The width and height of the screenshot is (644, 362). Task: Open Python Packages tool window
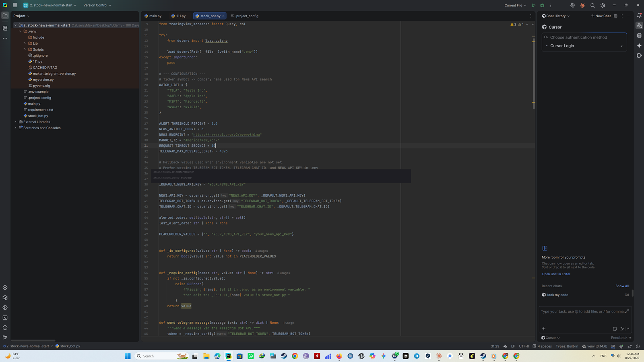(5, 298)
